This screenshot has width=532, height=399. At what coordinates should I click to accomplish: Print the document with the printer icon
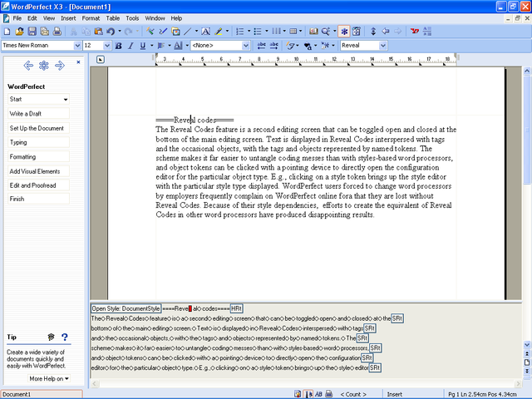[57, 32]
